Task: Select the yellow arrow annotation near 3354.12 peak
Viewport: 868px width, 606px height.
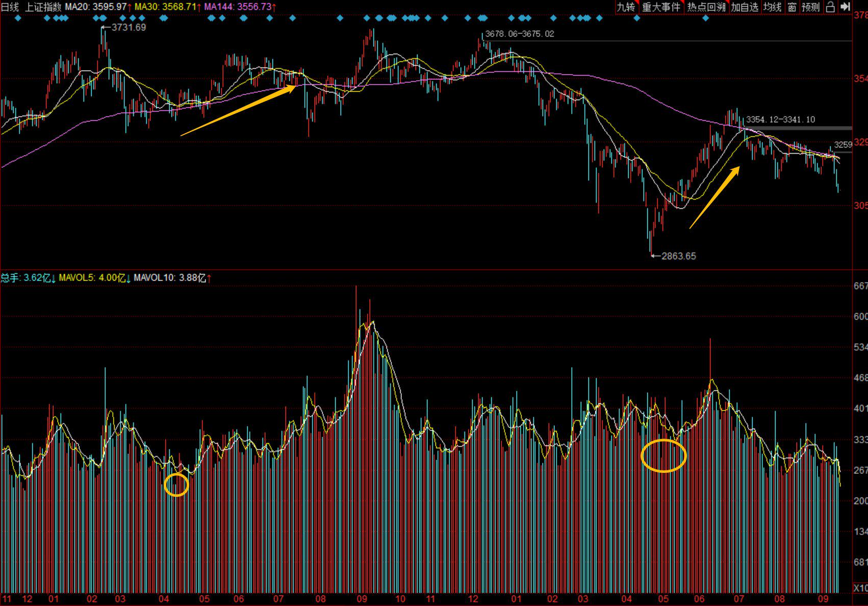Action: (x=714, y=197)
